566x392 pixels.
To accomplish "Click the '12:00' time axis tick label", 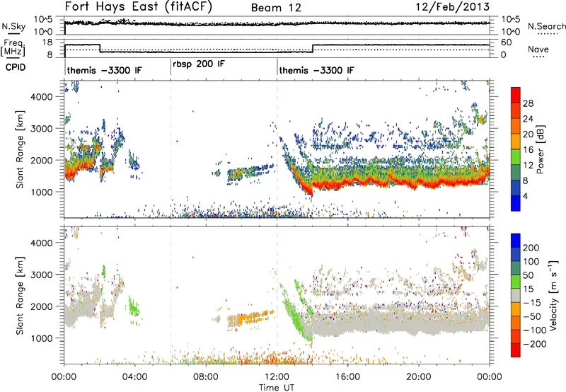I will 277,376.
